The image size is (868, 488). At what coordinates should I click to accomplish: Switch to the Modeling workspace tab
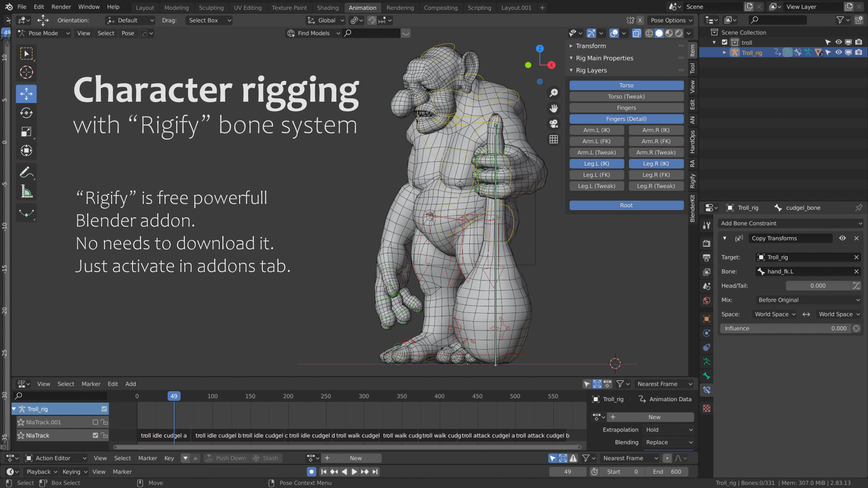(x=176, y=7)
